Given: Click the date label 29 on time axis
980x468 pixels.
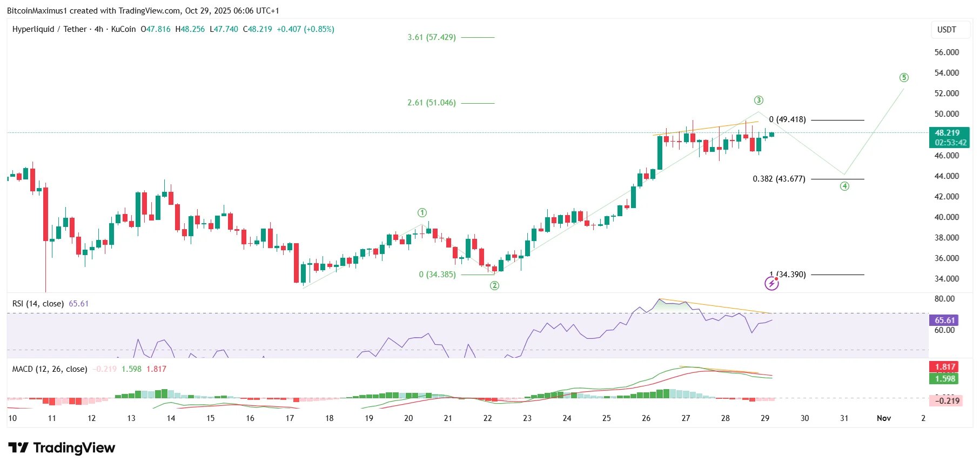Looking at the screenshot, I should point(765,418).
